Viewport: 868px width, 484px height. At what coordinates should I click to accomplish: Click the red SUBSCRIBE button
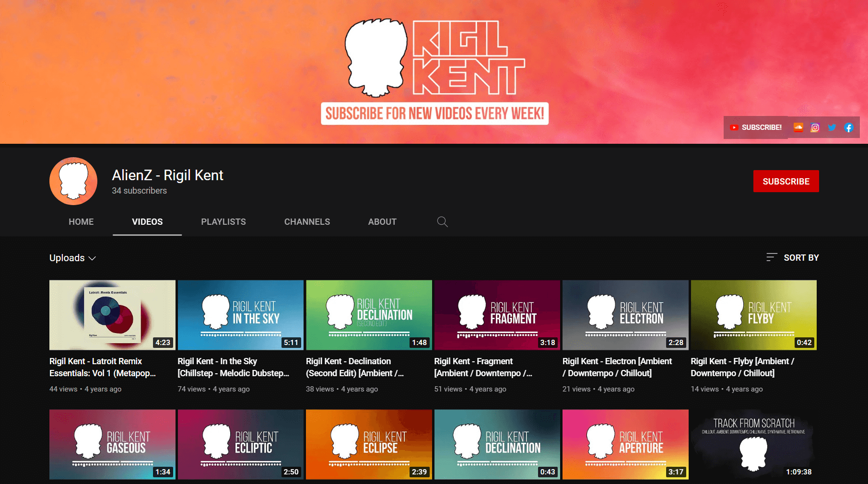786,181
